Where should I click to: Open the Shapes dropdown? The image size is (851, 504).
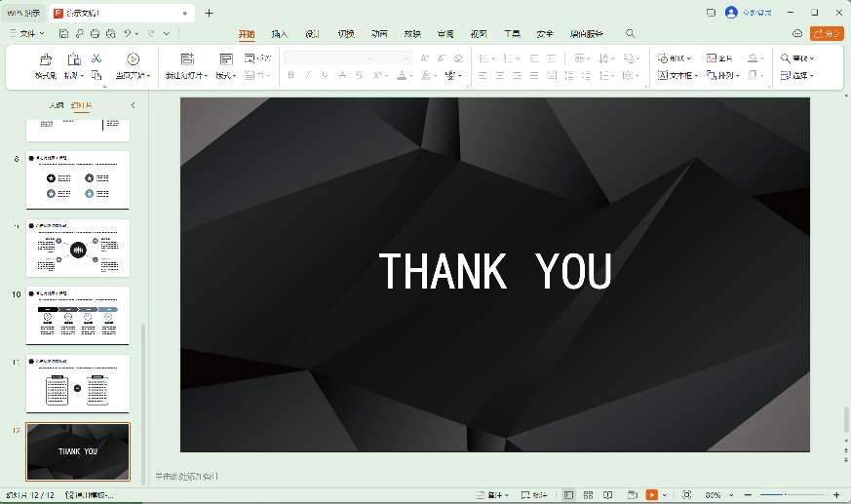point(674,58)
